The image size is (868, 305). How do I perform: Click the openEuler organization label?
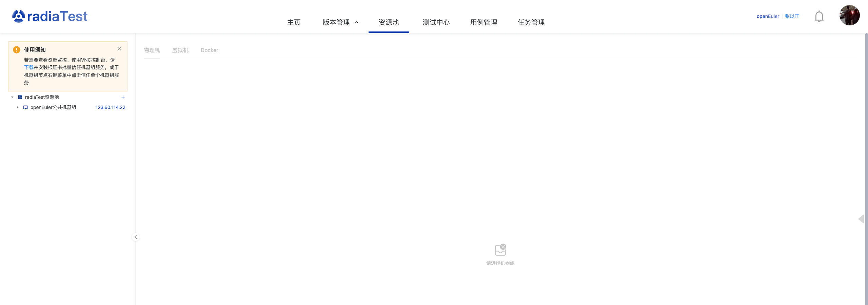click(x=768, y=16)
